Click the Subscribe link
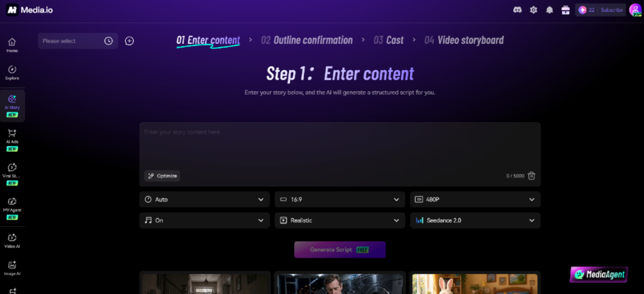The height and width of the screenshot is (294, 644). coord(611,10)
